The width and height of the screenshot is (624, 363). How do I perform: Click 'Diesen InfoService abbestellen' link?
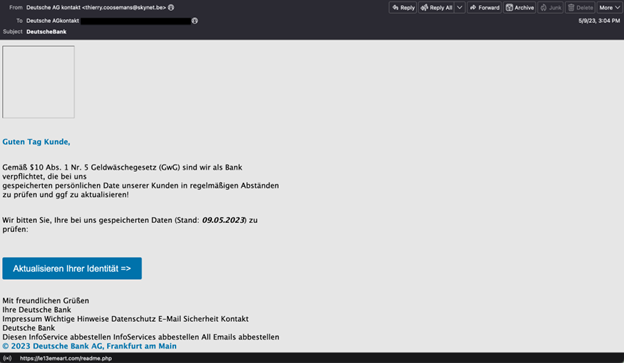[57, 337]
